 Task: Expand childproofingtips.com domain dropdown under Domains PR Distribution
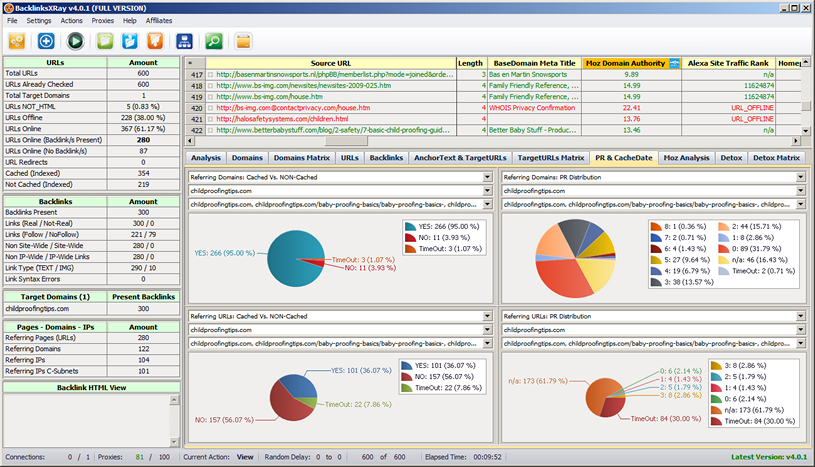pos(800,191)
